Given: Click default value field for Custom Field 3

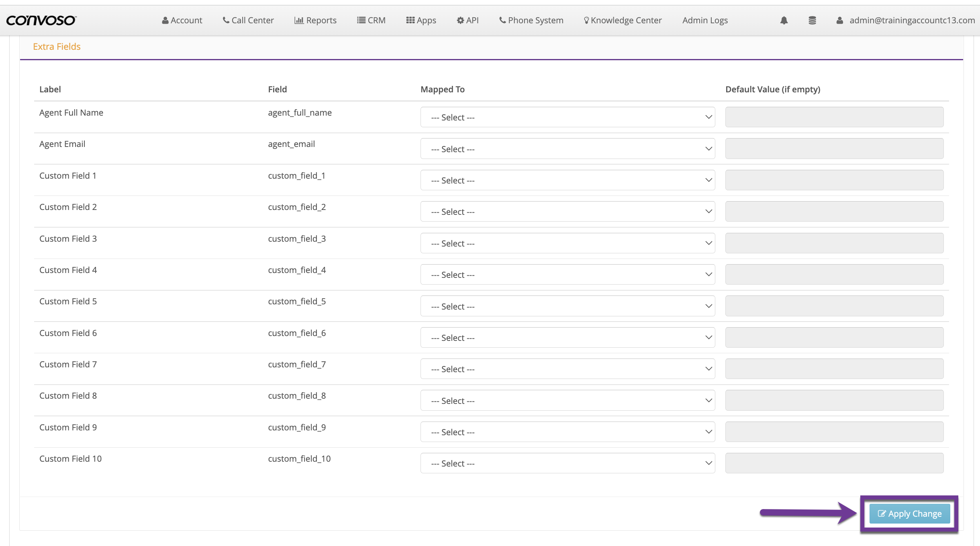Looking at the screenshot, I should pos(834,243).
